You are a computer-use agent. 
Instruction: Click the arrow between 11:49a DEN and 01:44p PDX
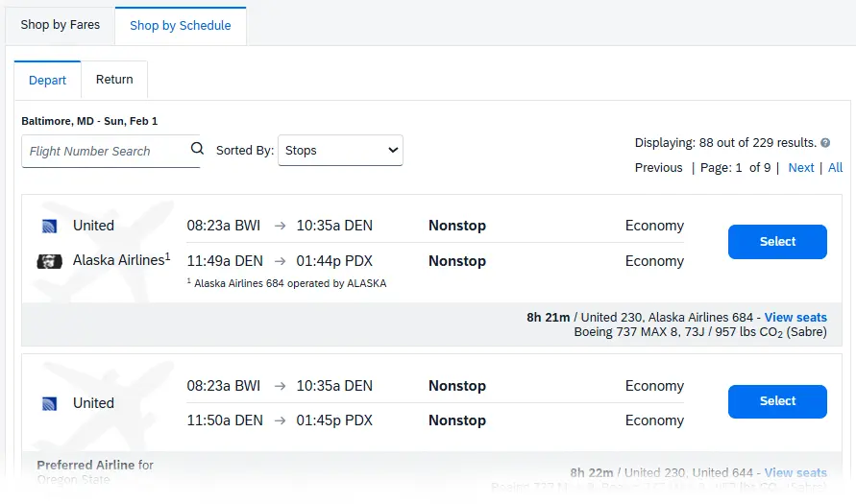[281, 261]
